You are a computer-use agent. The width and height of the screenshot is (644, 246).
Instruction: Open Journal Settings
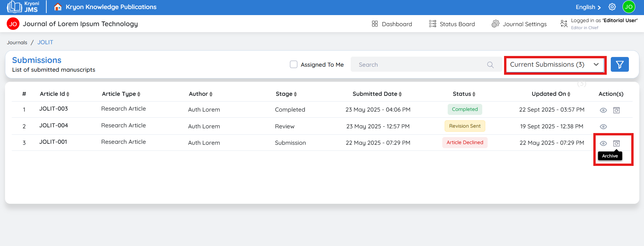coord(519,24)
